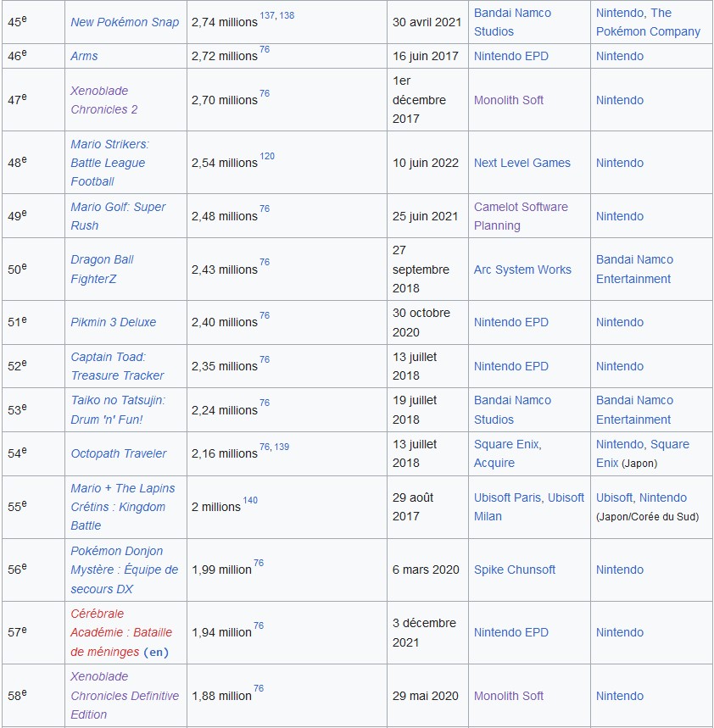714x728 pixels.
Task: Open Nintendo link next to Ubisoft publisher
Action: tap(663, 497)
